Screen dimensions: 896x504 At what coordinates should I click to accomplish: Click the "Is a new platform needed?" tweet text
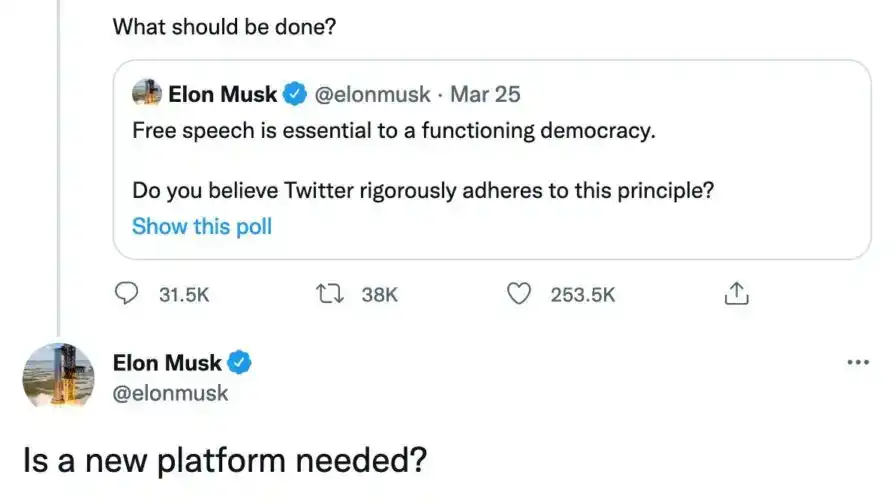click(225, 459)
